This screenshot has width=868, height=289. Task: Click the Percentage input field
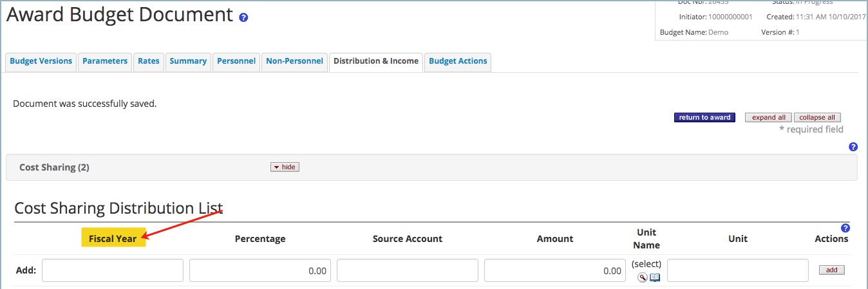pos(260,270)
